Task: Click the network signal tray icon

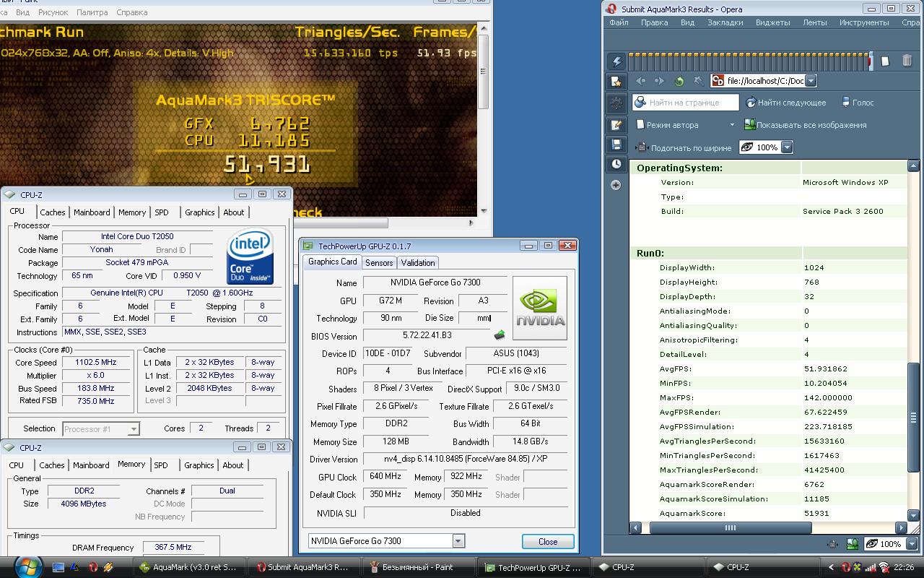Action: (870, 567)
